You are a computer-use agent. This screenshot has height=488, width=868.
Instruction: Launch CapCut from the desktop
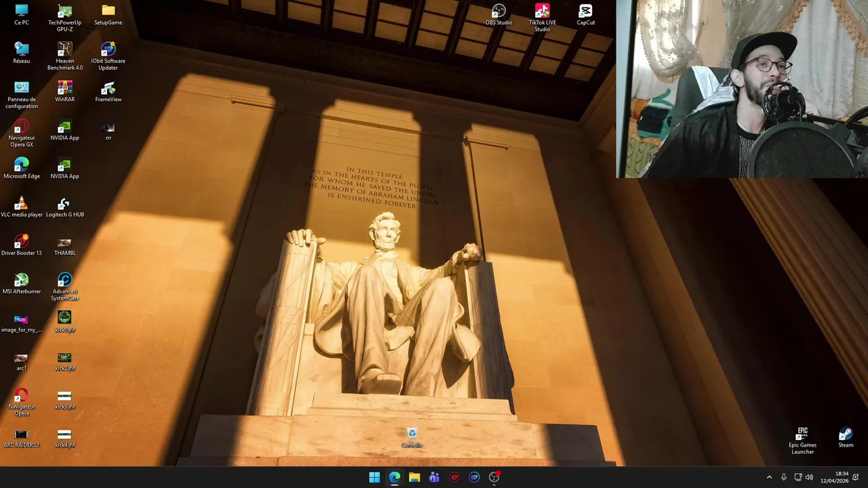click(x=585, y=15)
